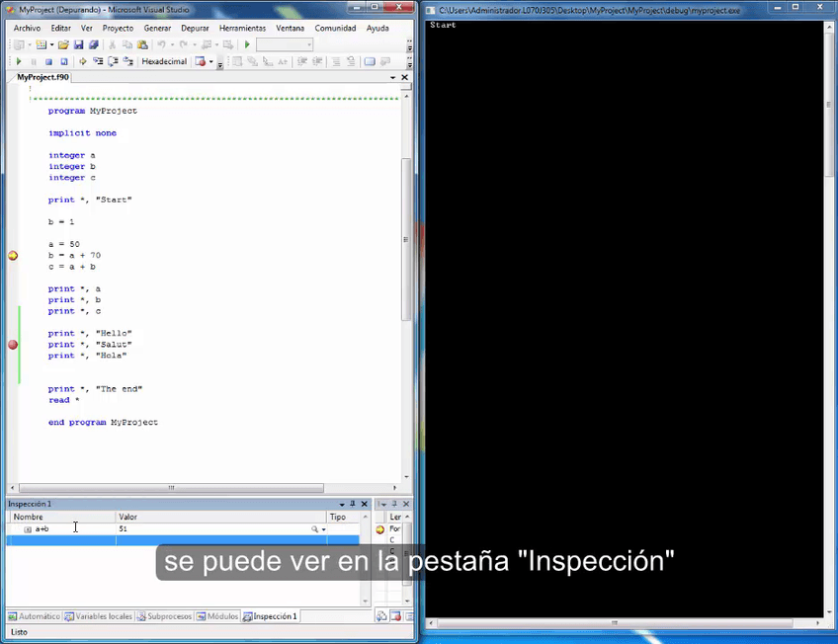
Task: Click the decrease indent icon
Action: [x=302, y=62]
